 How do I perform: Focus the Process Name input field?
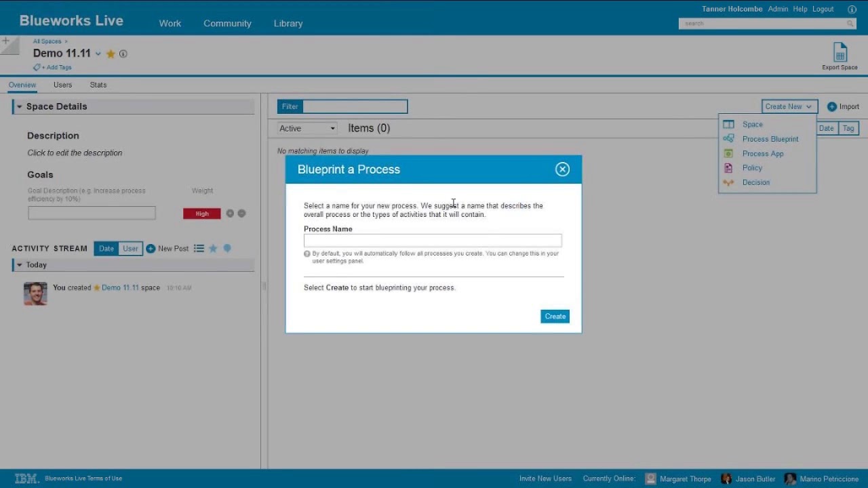(433, 241)
